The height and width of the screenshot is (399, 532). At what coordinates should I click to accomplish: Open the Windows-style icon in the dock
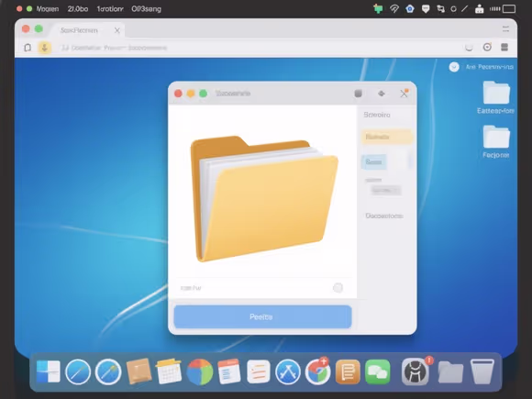[49, 371]
